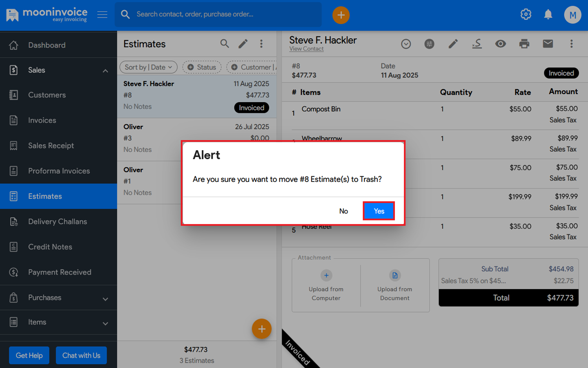Screen dimensions: 588x368
Task: Open the Sort by Date dropdown
Action: tap(148, 67)
